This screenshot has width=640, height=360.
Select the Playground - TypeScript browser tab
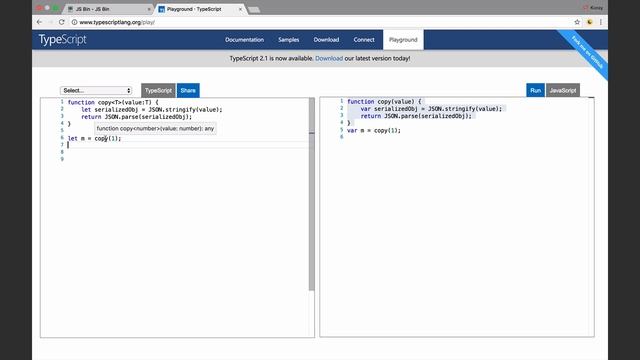[201, 9]
